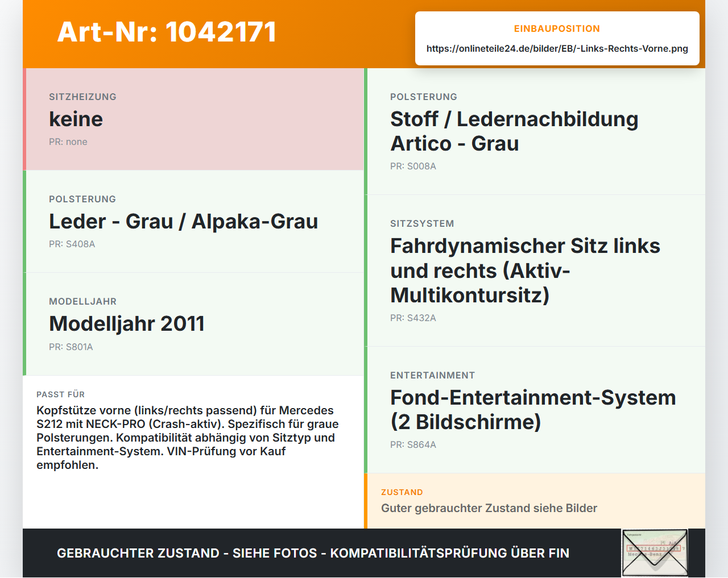
Task: Click the Kopfstütze vorne compatibility description
Action: (x=188, y=438)
